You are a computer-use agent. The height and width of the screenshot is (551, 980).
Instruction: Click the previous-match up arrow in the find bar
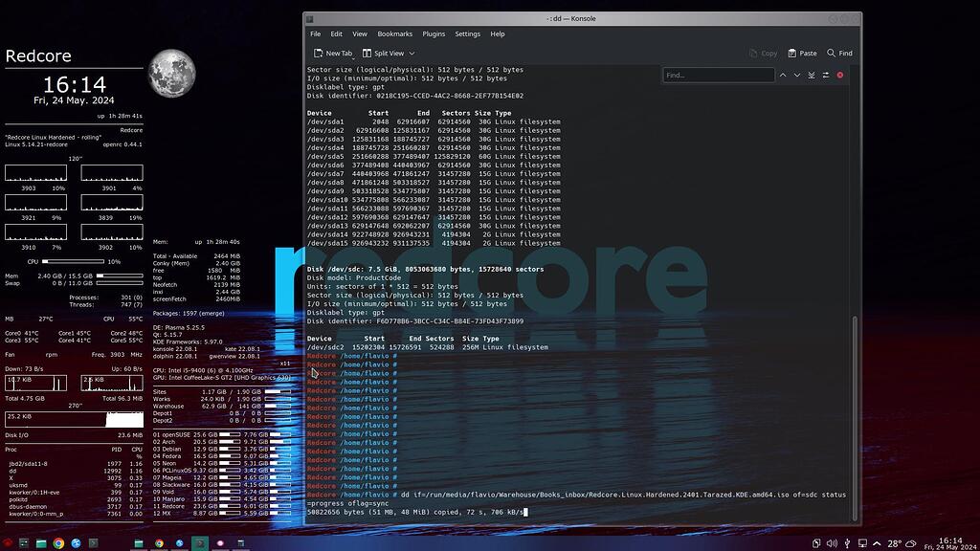click(x=783, y=75)
